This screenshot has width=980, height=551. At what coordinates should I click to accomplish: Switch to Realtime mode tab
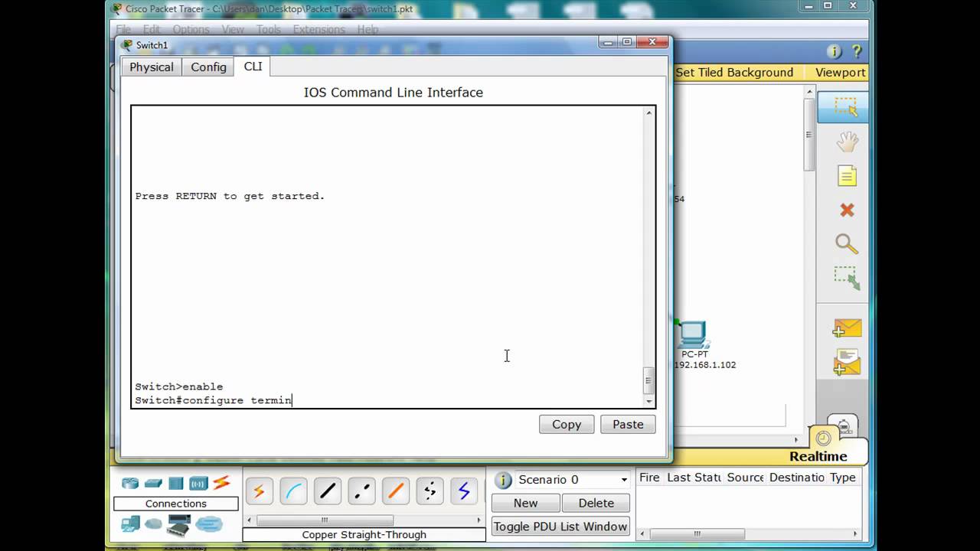[818, 456]
